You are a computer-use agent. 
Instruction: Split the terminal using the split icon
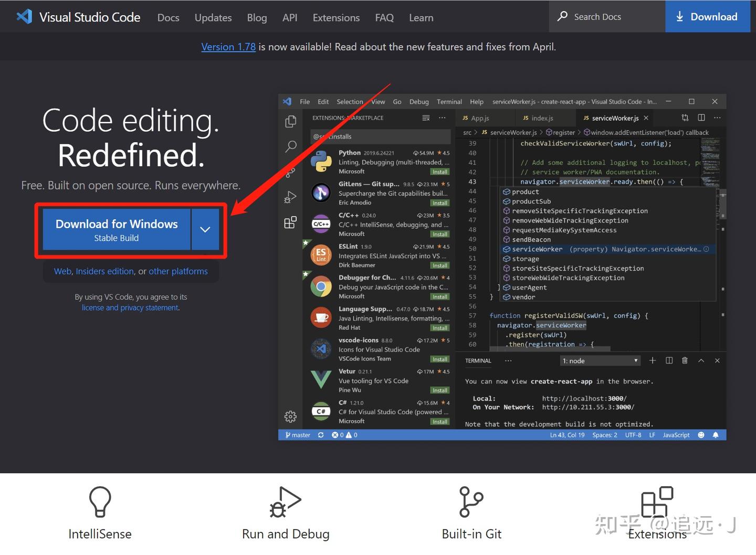tap(669, 360)
